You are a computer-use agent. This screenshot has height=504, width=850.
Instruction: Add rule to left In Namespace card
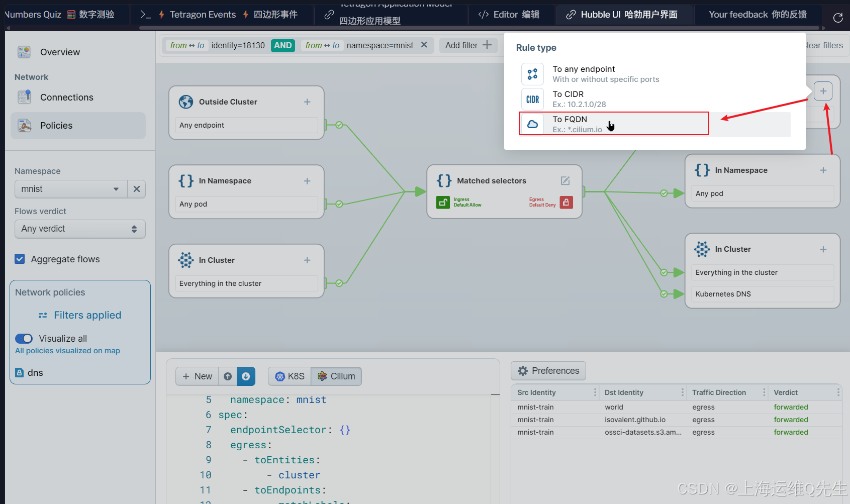[x=307, y=181]
